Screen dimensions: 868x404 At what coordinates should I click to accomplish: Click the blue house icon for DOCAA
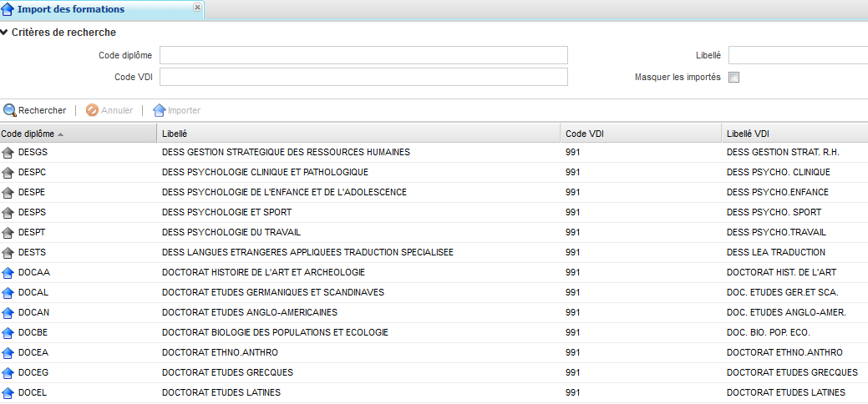8,273
